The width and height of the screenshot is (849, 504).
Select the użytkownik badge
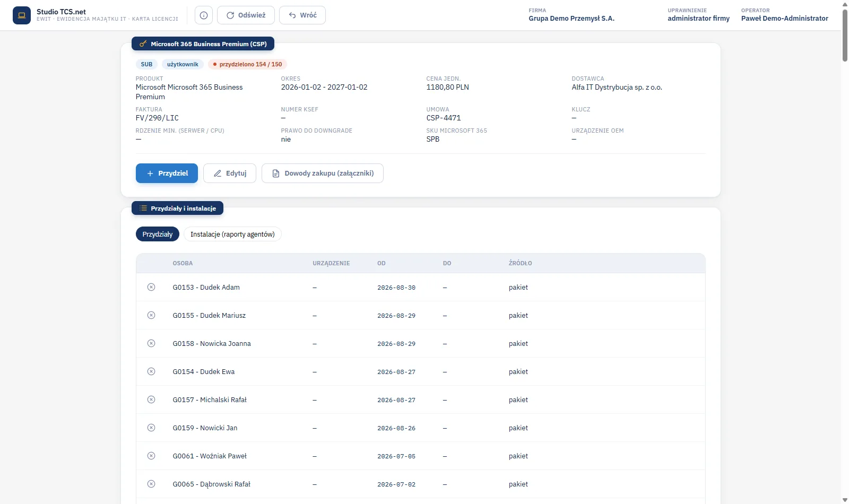coord(183,64)
